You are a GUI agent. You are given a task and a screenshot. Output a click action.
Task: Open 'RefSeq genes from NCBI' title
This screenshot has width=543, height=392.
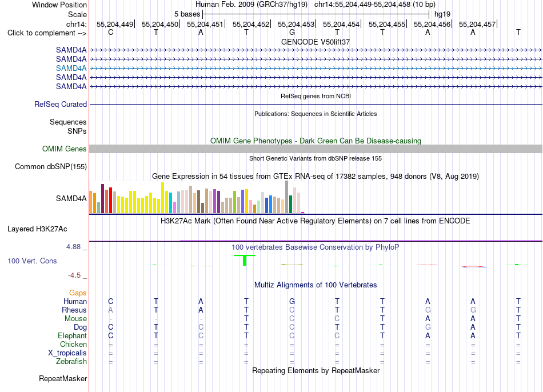click(316, 96)
